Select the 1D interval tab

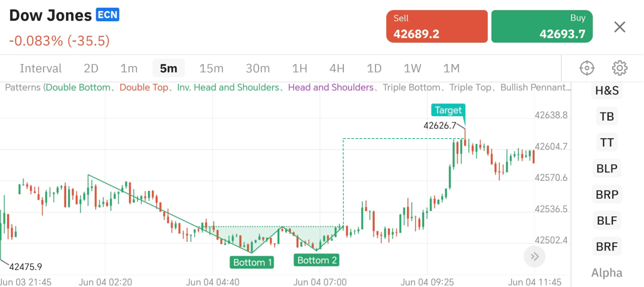coord(374,68)
